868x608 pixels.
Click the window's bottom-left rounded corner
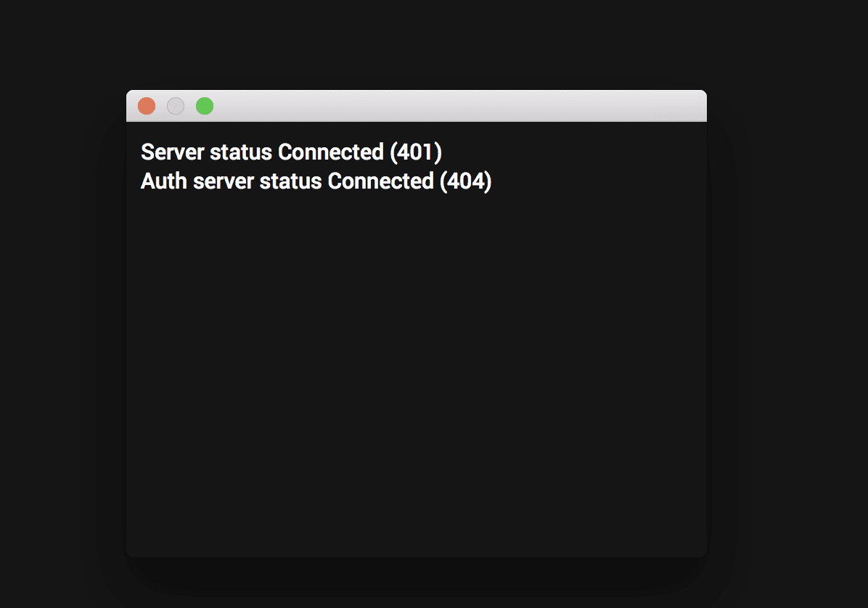(130, 554)
